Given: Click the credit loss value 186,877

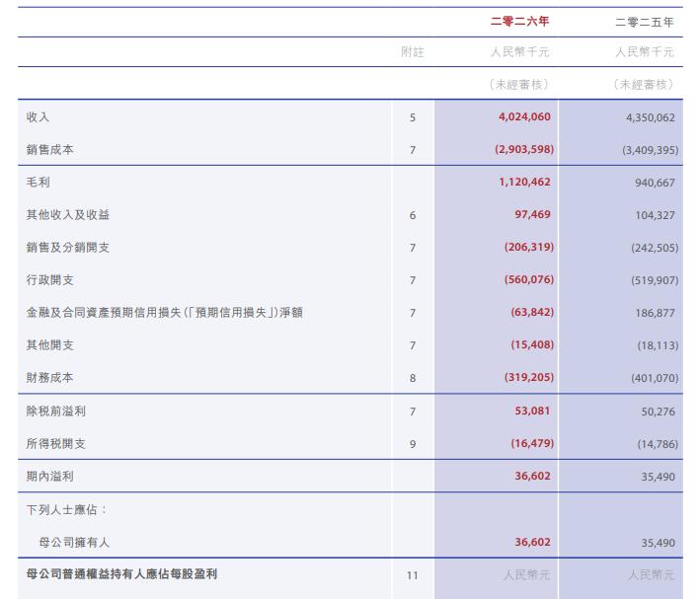Looking at the screenshot, I should 655,314.
